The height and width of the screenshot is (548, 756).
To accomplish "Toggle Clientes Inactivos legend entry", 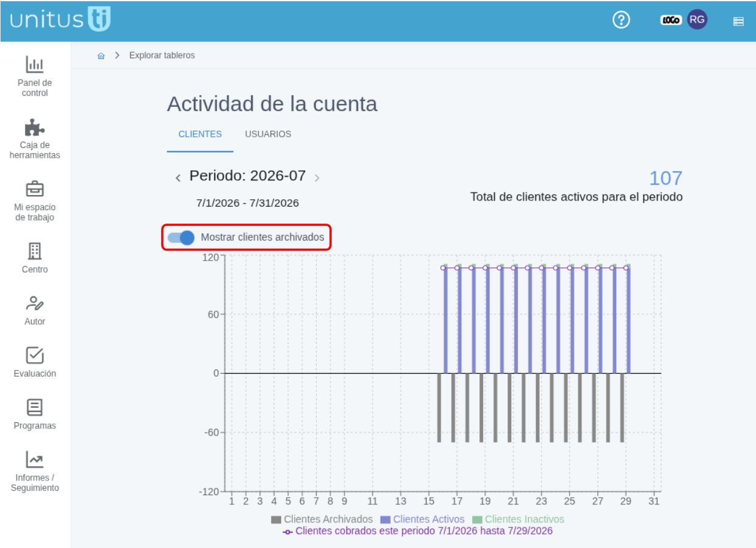I will click(518, 519).
